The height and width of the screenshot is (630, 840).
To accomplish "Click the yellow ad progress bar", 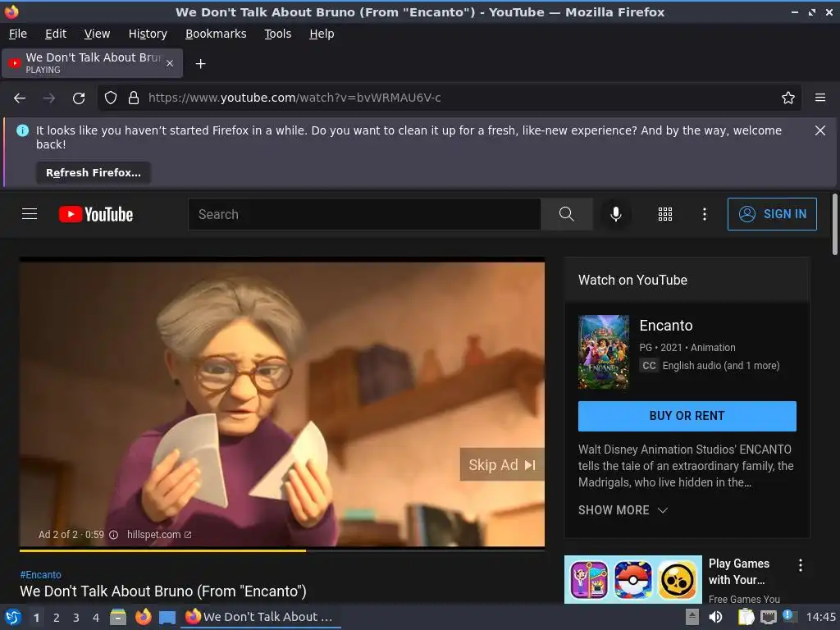I will (x=162, y=550).
